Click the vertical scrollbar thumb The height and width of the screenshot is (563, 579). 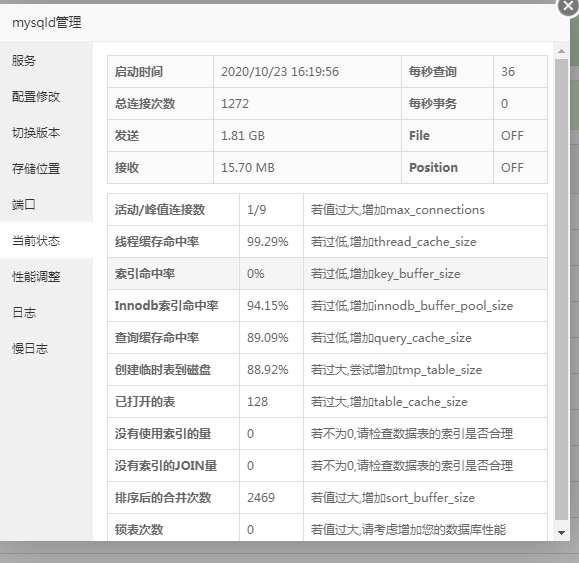click(x=561, y=289)
